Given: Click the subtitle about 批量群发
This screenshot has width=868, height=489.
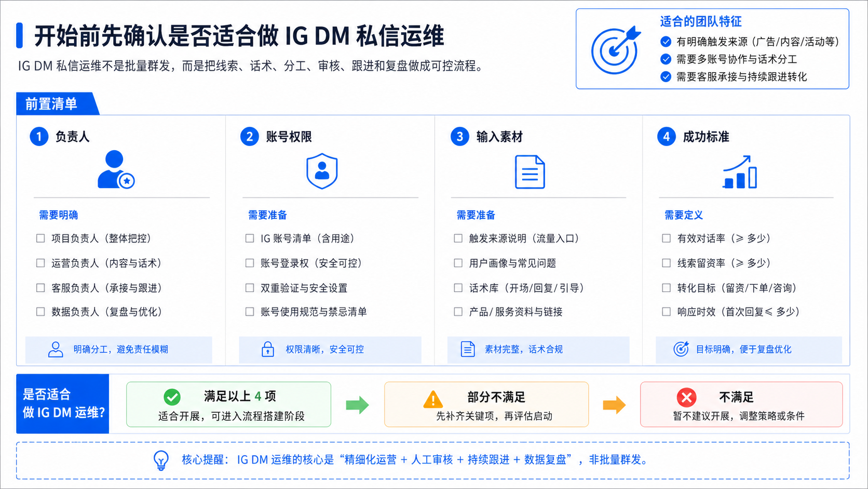Looking at the screenshot, I should (x=252, y=67).
